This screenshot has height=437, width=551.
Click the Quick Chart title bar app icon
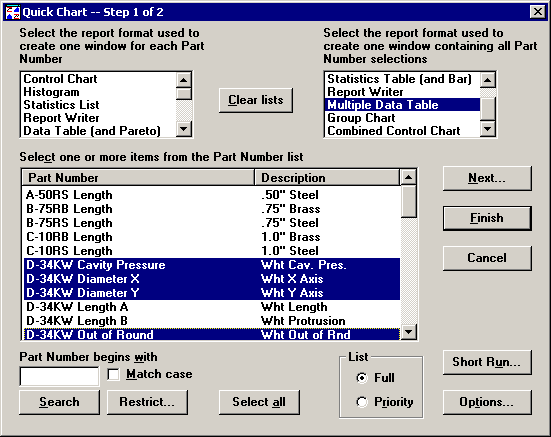(13, 12)
